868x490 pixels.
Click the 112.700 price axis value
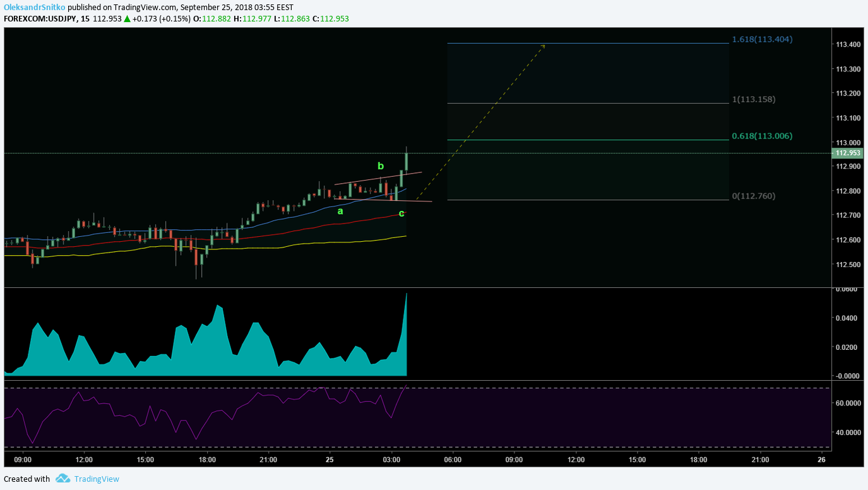(x=848, y=215)
